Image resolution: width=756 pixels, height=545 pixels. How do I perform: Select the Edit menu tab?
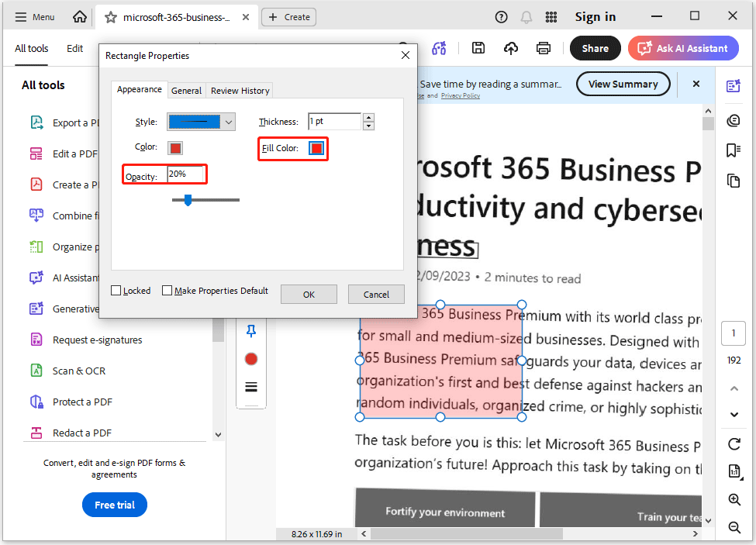[x=74, y=48]
